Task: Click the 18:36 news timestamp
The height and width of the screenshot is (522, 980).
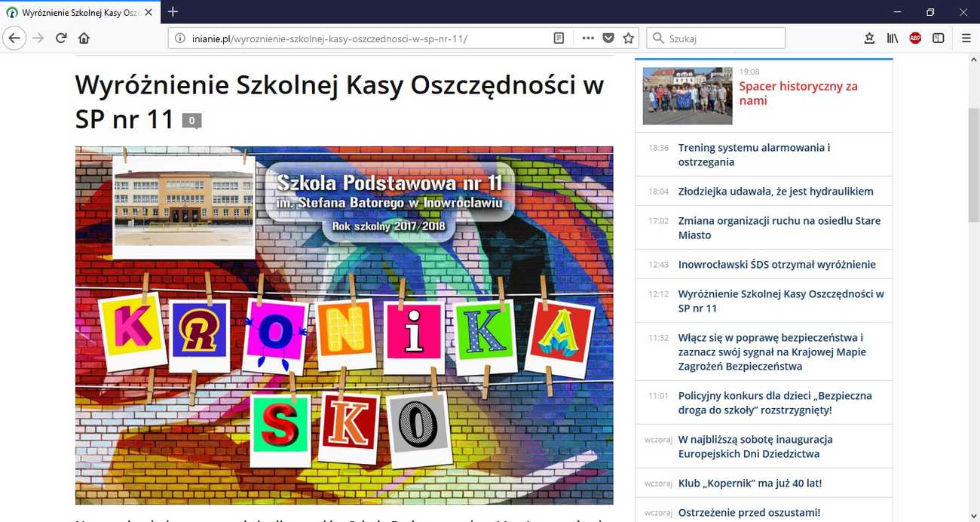Action: (658, 148)
